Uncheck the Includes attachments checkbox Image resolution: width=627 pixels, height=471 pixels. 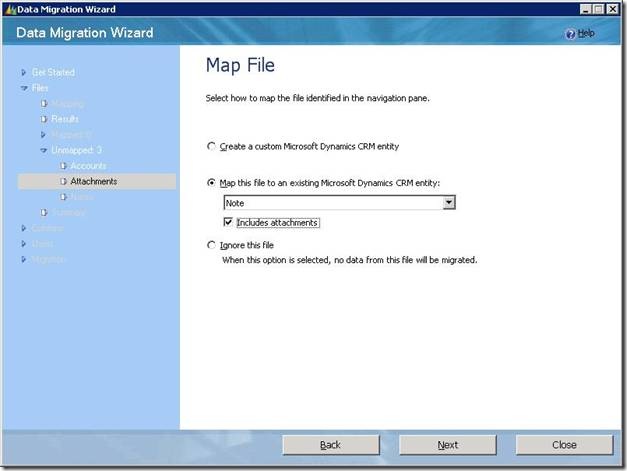tap(229, 222)
